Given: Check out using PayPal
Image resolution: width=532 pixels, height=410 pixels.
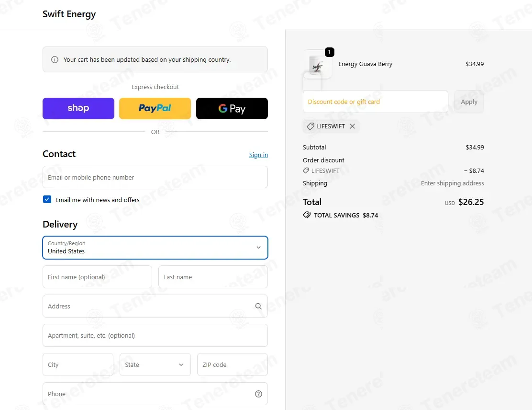Looking at the screenshot, I should [x=155, y=108].
